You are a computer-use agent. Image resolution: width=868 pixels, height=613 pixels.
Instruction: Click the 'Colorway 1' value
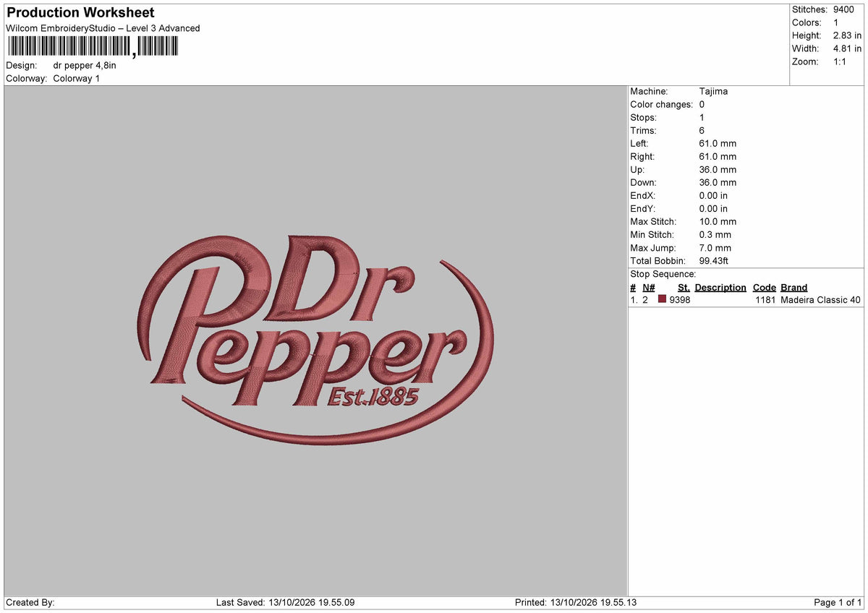coord(77,78)
